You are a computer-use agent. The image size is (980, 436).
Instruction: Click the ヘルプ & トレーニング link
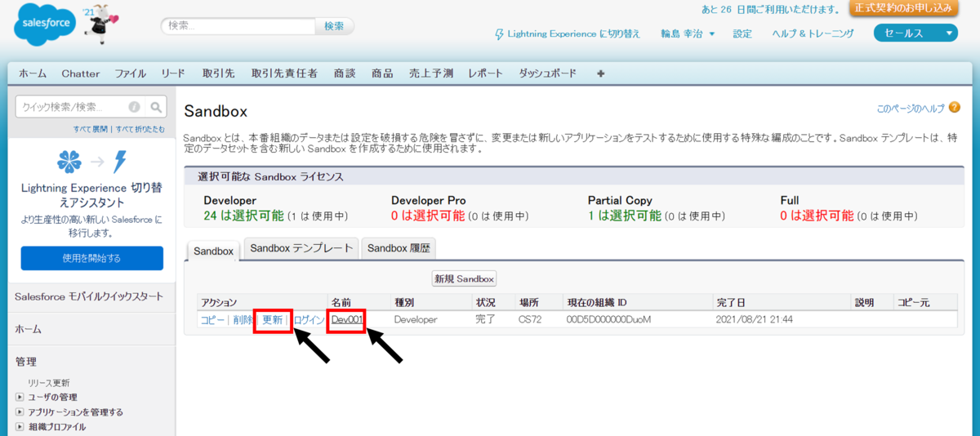(813, 33)
